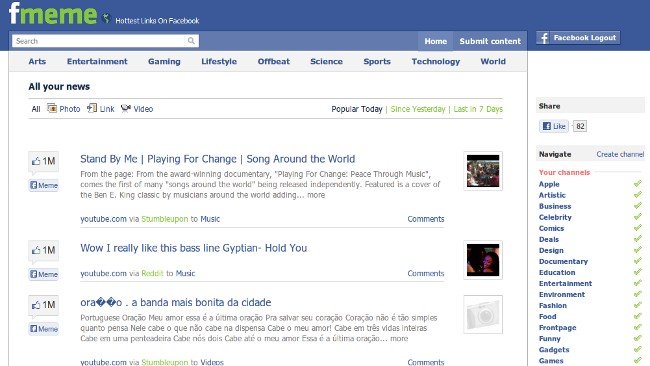Filter by Link icon
The height and width of the screenshot is (366, 650).
point(92,108)
